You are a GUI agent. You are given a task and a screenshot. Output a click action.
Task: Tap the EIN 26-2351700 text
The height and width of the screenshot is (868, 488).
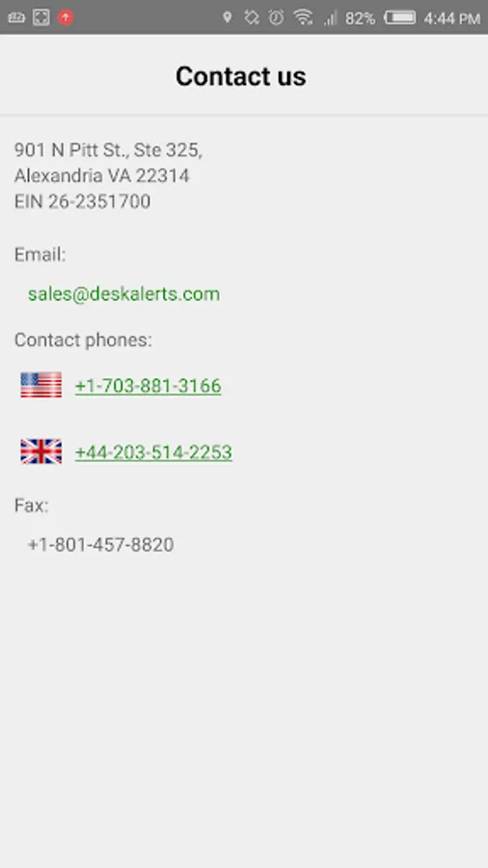[82, 202]
